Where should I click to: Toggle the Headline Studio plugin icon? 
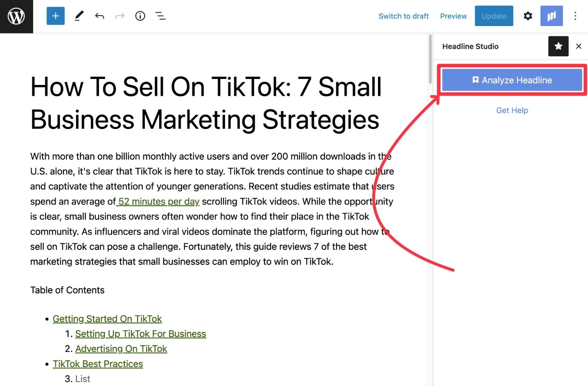click(x=551, y=16)
